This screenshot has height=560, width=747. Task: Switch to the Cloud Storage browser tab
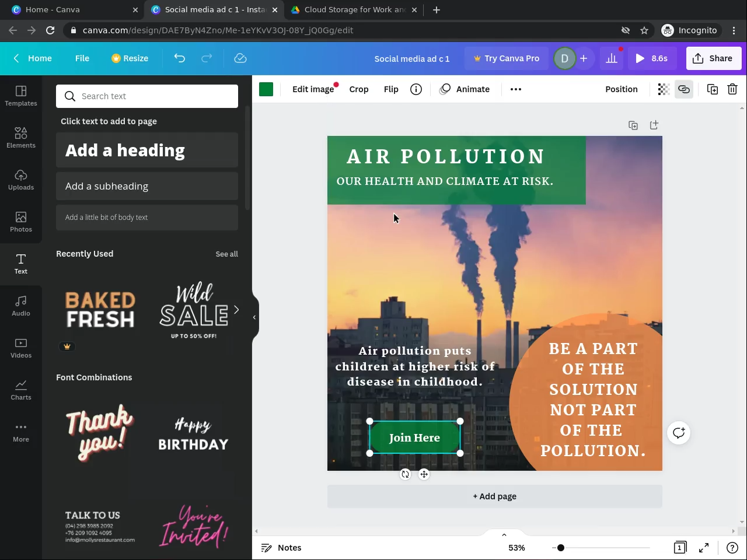pos(355,9)
